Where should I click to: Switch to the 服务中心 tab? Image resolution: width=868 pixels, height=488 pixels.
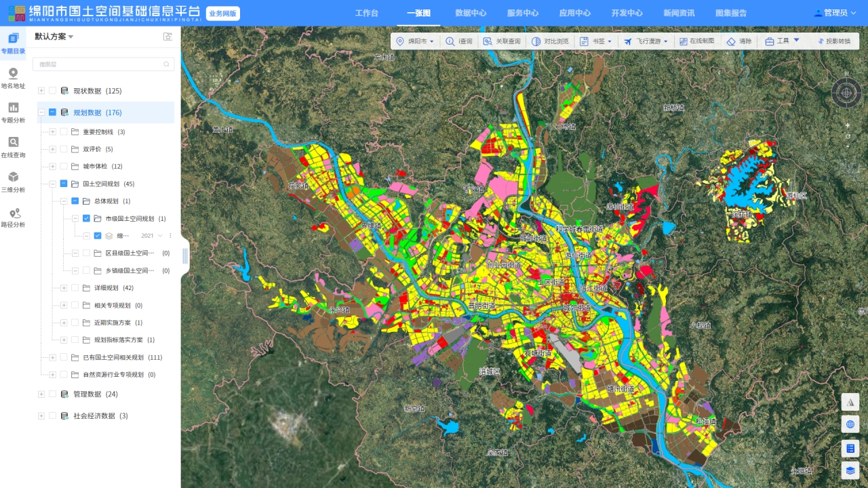(x=523, y=13)
